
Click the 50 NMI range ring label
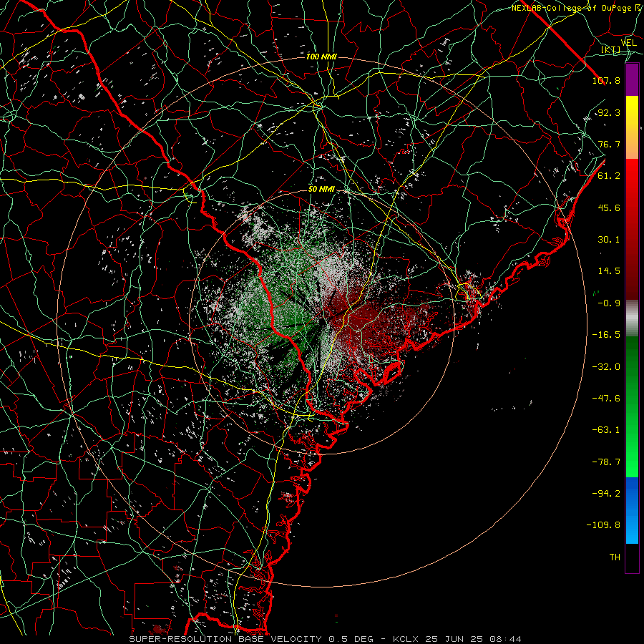[x=321, y=190]
